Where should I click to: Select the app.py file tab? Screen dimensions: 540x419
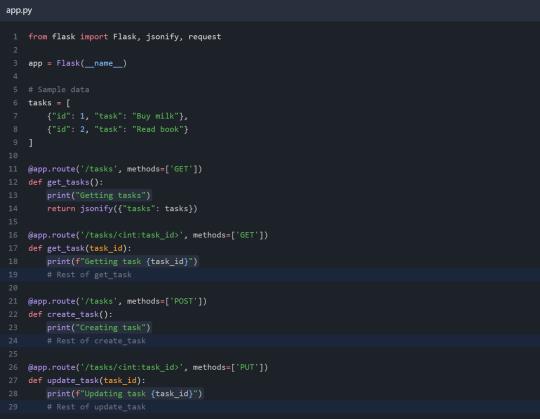[19, 10]
